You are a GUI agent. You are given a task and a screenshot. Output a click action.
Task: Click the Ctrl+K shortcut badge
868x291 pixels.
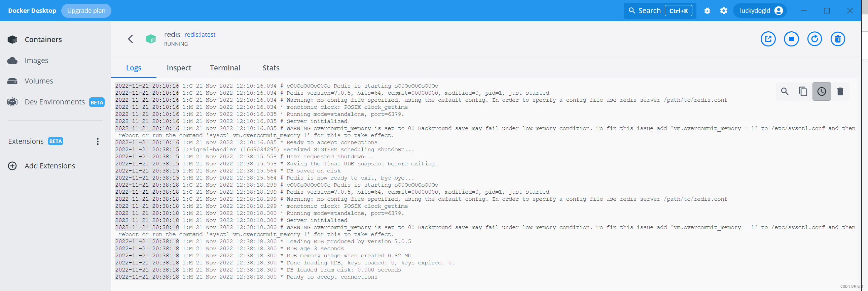pyautogui.click(x=678, y=11)
